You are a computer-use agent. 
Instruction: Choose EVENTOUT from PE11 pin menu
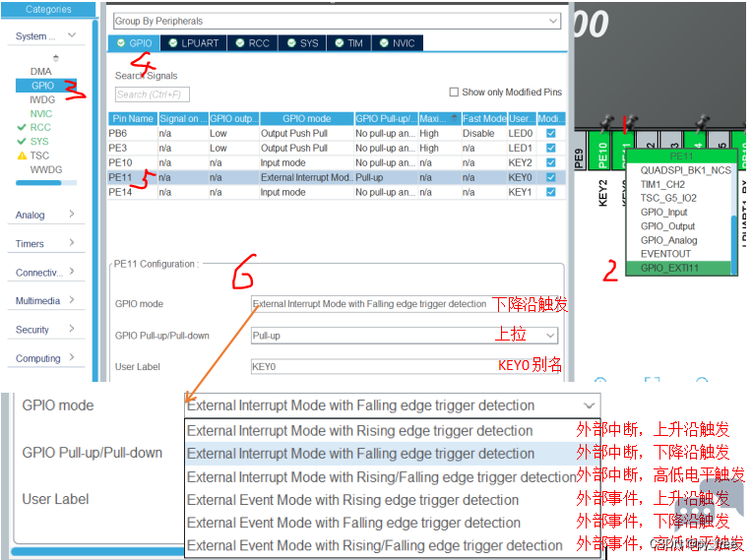665,254
